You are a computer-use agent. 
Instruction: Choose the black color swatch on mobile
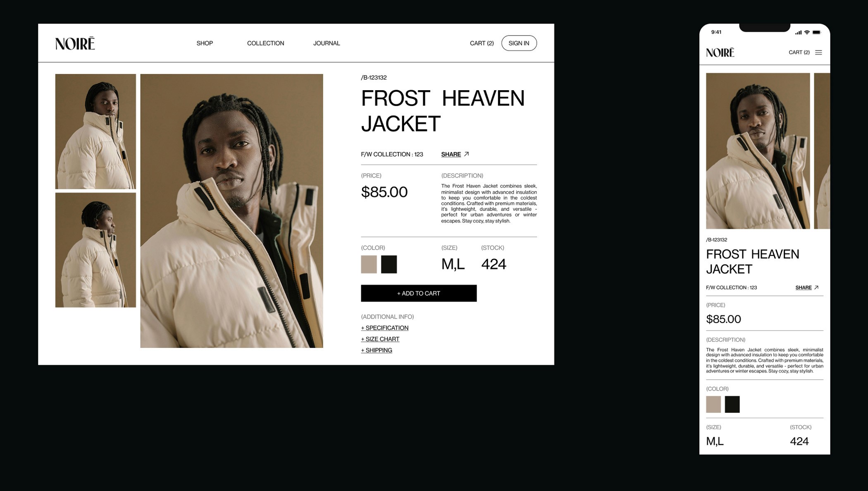click(x=732, y=404)
